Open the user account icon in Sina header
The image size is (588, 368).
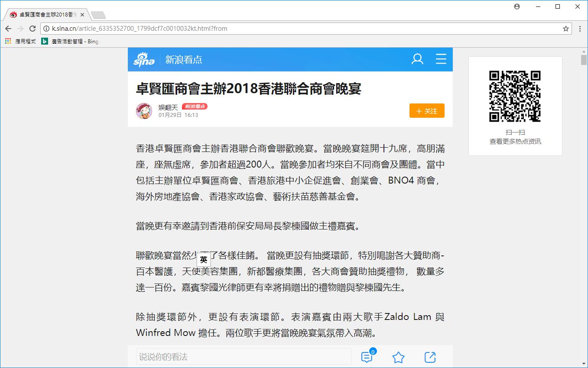coord(417,59)
